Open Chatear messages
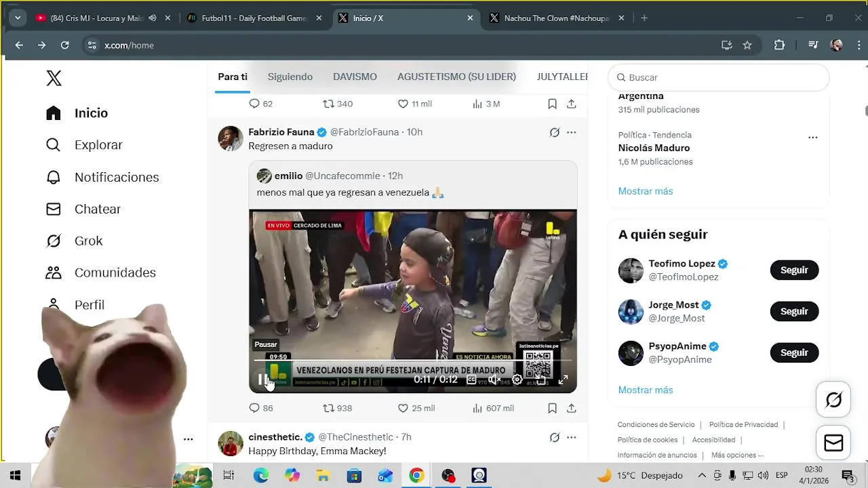This screenshot has height=488, width=868. (83, 209)
